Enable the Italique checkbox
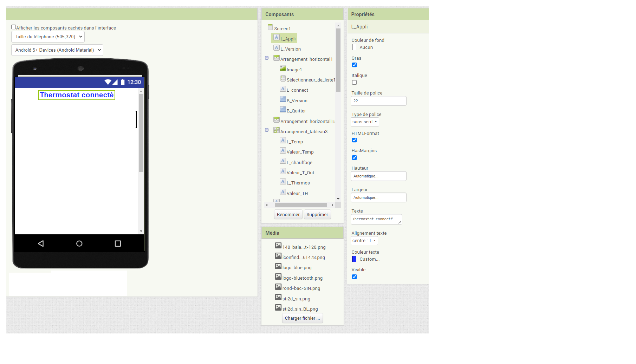Image resolution: width=636 pixels, height=364 pixels. click(354, 83)
